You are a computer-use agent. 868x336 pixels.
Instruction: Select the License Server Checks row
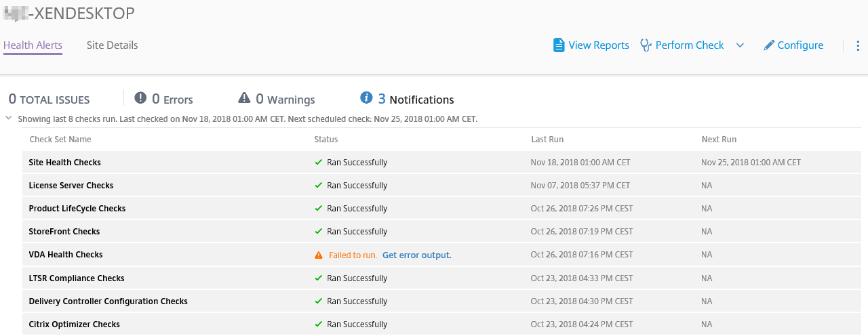pyautogui.click(x=71, y=186)
